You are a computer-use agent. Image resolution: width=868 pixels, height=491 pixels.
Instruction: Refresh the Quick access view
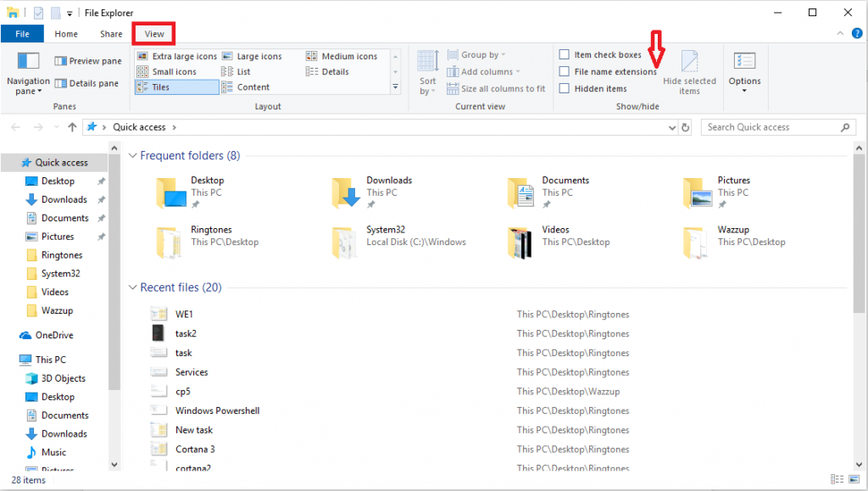click(685, 127)
